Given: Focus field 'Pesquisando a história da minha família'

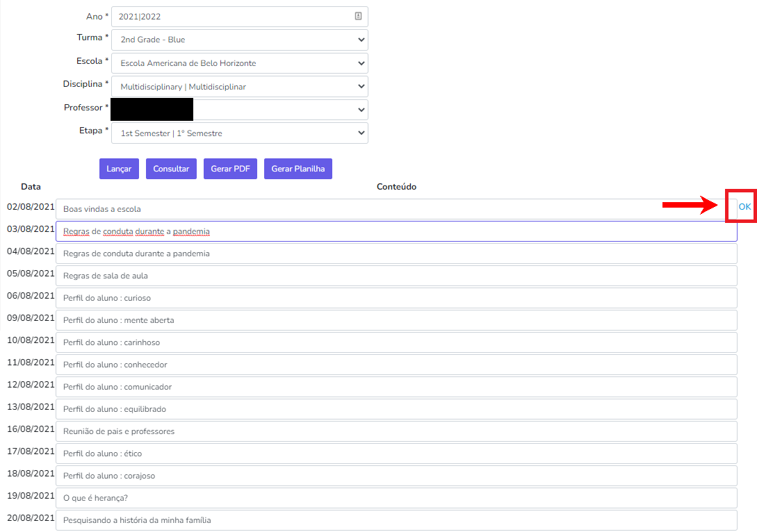Looking at the screenshot, I should [396, 519].
